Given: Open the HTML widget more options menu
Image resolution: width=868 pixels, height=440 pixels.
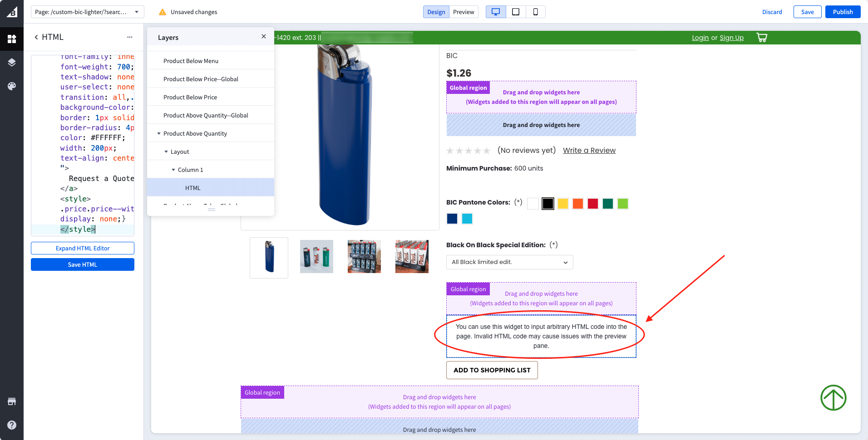Looking at the screenshot, I should [x=130, y=37].
